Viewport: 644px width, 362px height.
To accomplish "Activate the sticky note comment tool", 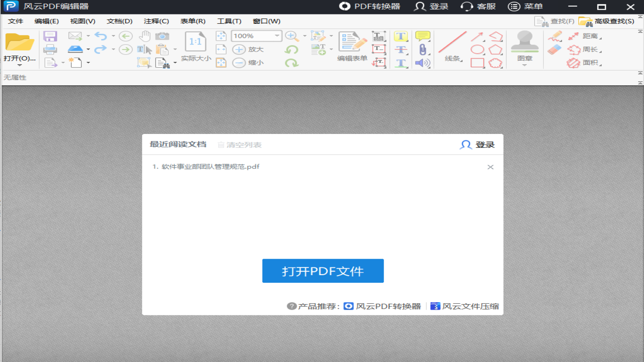I will pyautogui.click(x=422, y=36).
